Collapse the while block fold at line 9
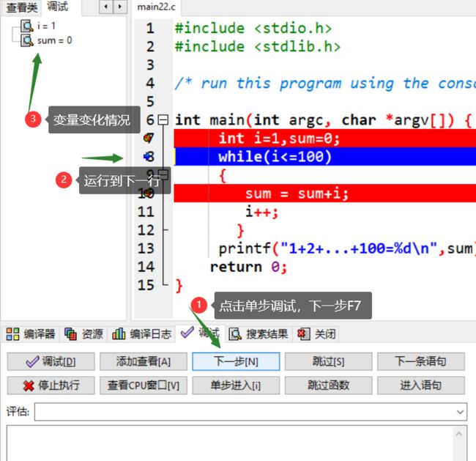 (x=163, y=174)
